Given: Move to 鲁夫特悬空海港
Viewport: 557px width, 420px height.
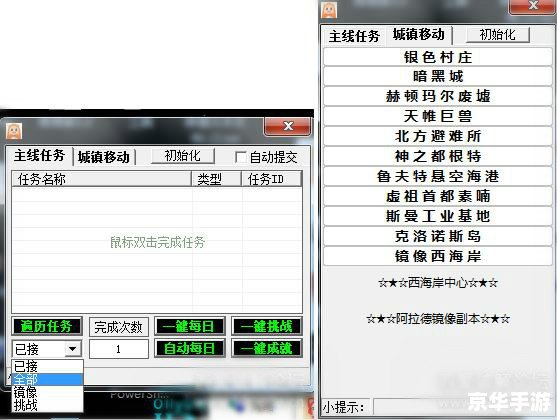Looking at the screenshot, I should 438,176.
